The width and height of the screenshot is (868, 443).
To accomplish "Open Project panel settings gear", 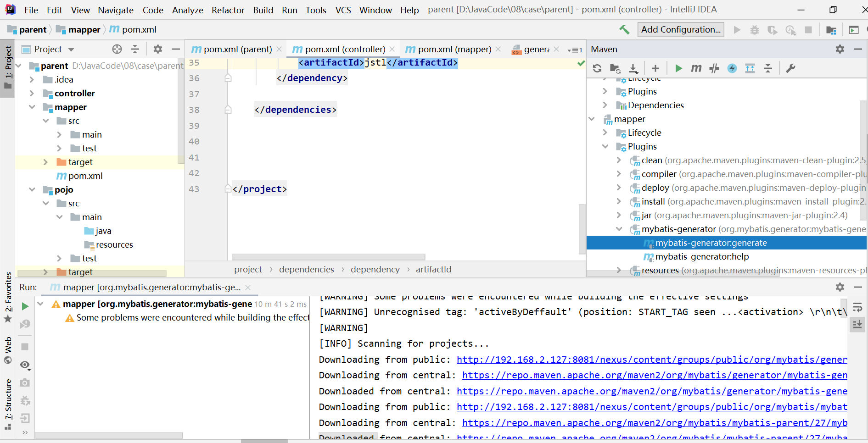I will tap(158, 49).
